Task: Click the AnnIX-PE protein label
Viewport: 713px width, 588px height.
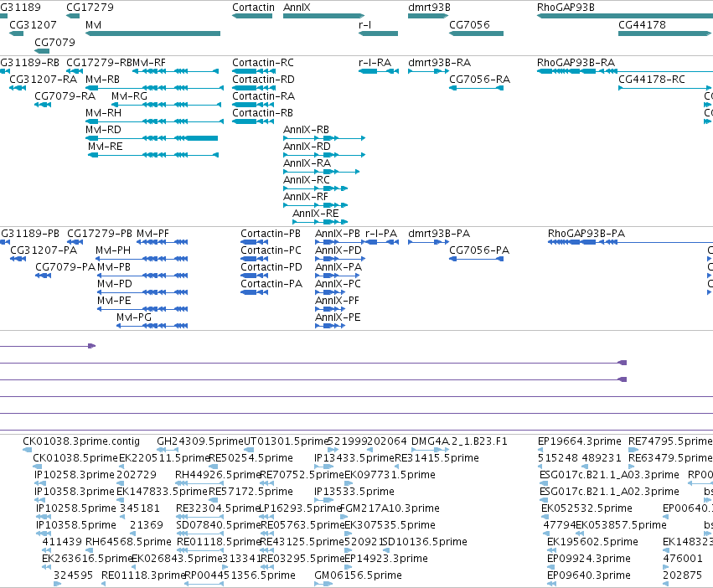Action: (338, 317)
